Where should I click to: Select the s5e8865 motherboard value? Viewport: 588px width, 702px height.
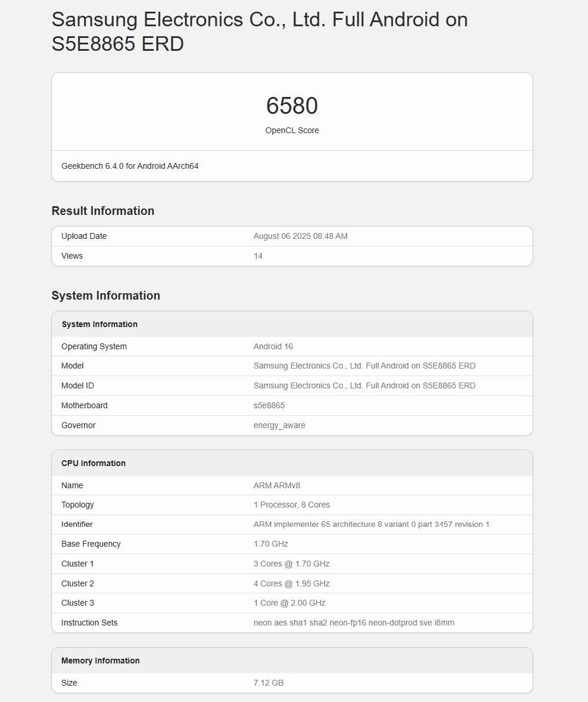click(x=269, y=405)
